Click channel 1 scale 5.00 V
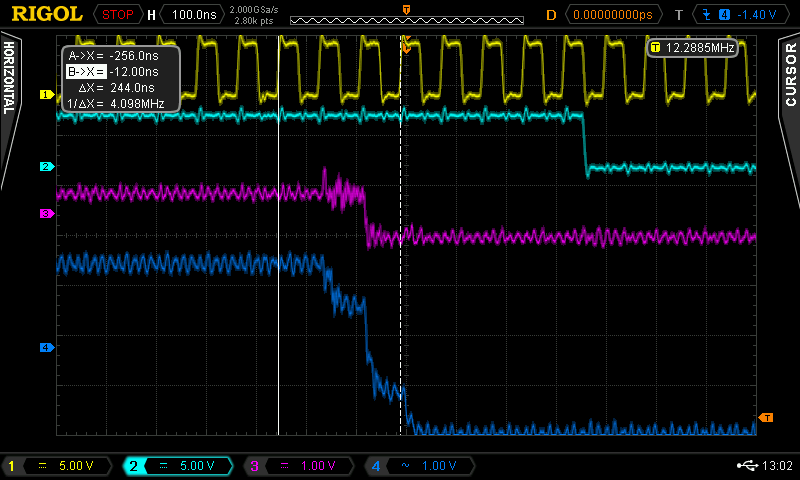The image size is (800, 480). [76, 466]
